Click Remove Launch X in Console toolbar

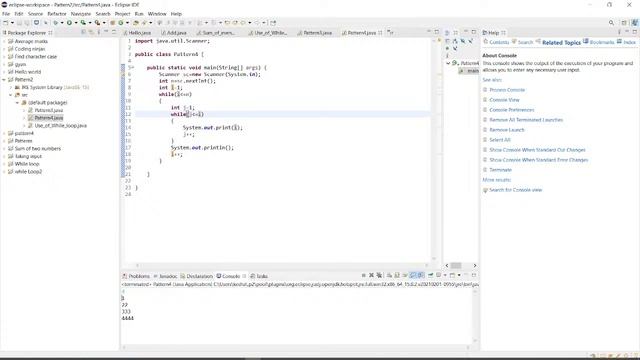coord(371,276)
